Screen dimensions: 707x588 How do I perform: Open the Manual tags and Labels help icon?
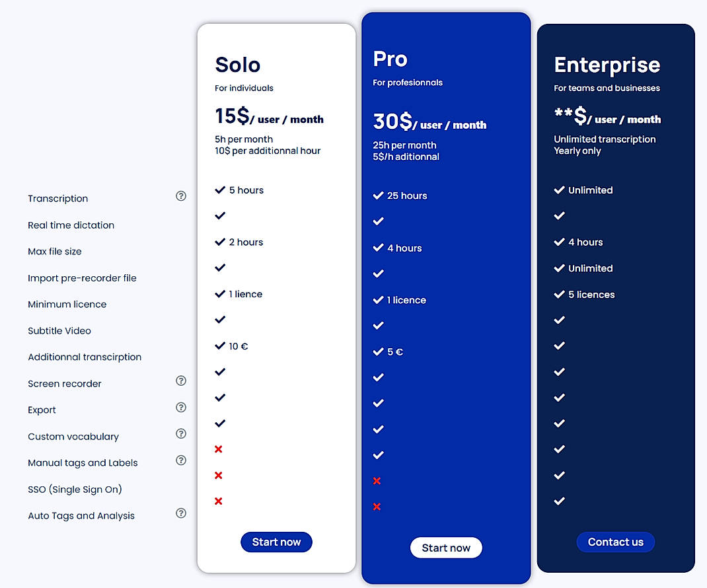(x=180, y=460)
